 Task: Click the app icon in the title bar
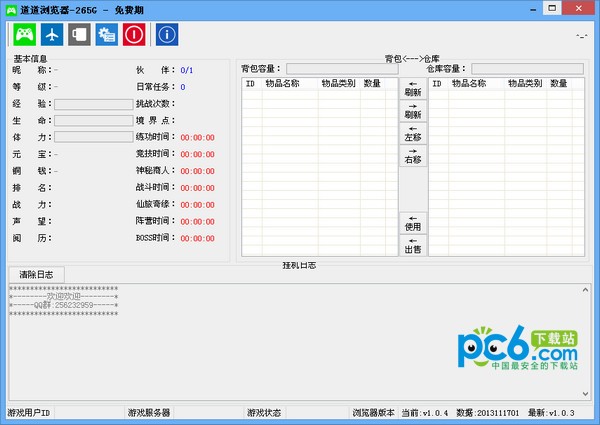(12, 9)
